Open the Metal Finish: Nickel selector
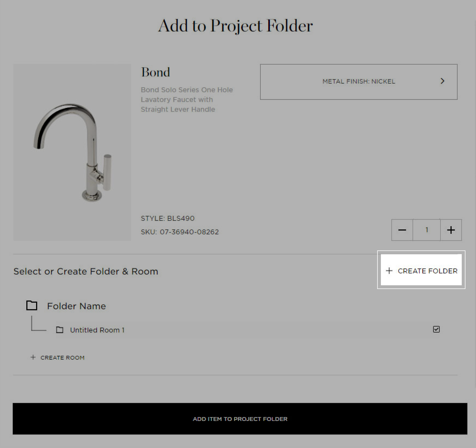The height and width of the screenshot is (448, 476). (359, 82)
